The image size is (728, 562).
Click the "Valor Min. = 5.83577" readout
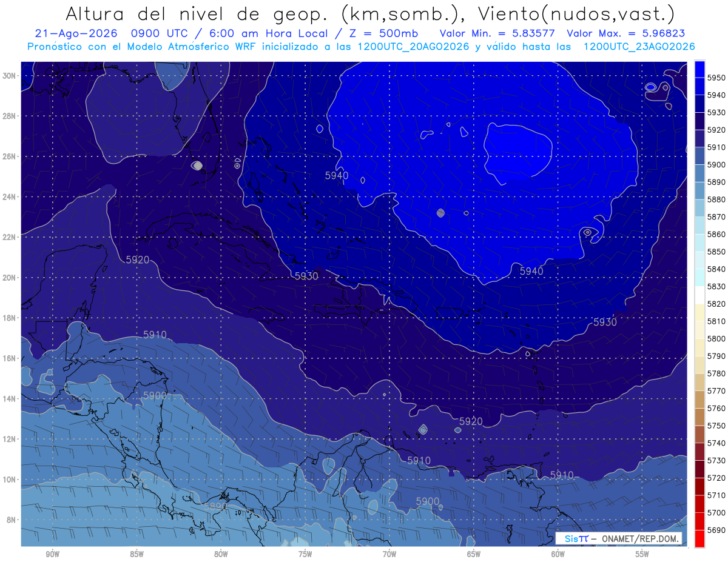[x=497, y=33]
